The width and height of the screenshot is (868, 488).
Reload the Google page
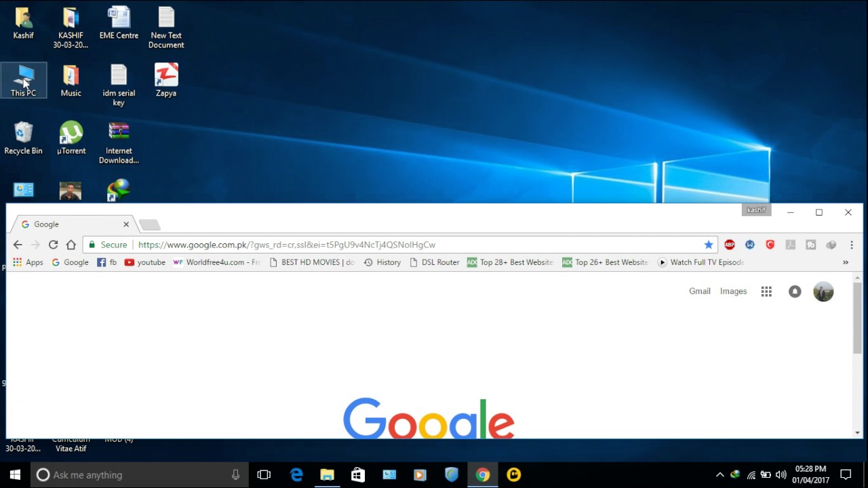pos(53,245)
